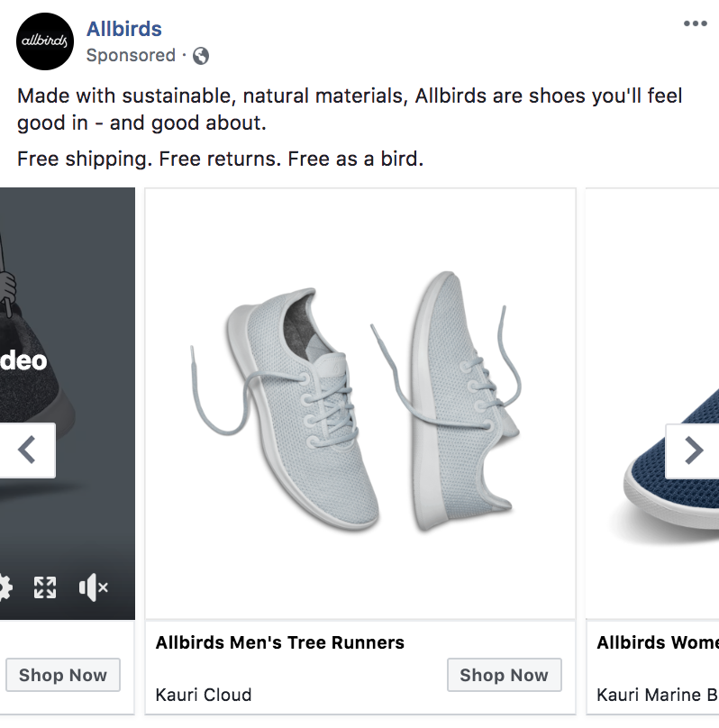Click the globe public audience icon

point(201,56)
